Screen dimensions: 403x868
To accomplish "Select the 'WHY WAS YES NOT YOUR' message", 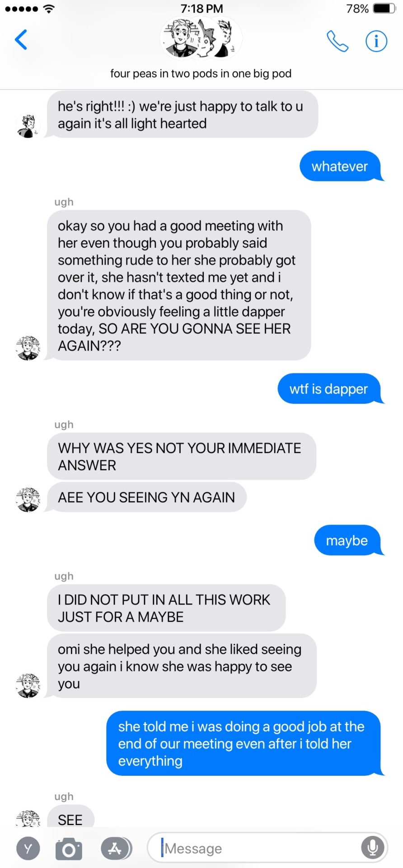I will coord(182,456).
